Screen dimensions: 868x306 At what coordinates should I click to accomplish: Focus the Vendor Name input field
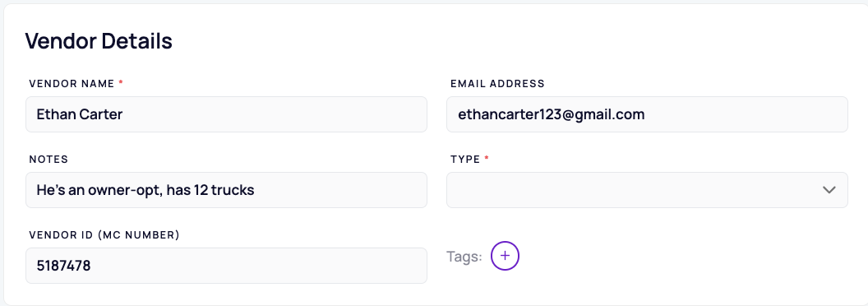[x=226, y=114]
